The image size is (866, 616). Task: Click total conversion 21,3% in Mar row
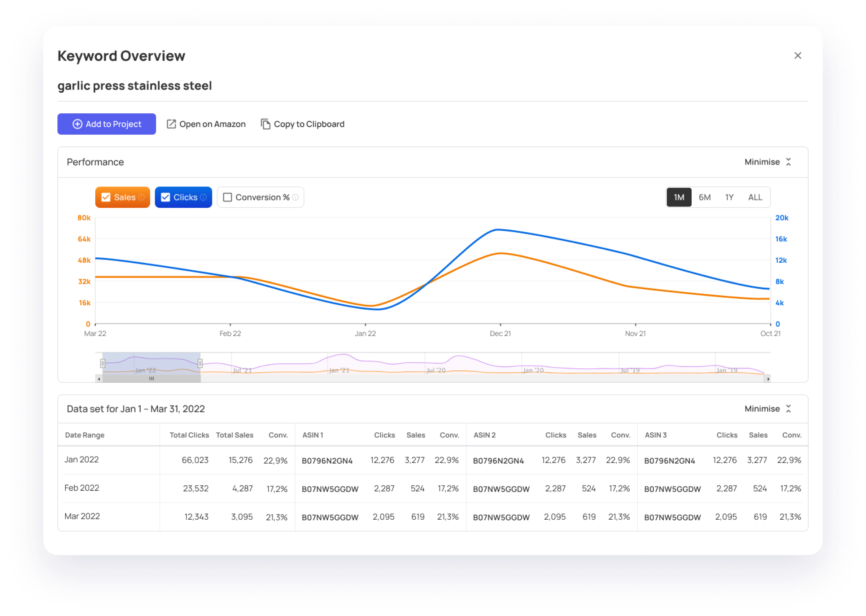point(276,517)
